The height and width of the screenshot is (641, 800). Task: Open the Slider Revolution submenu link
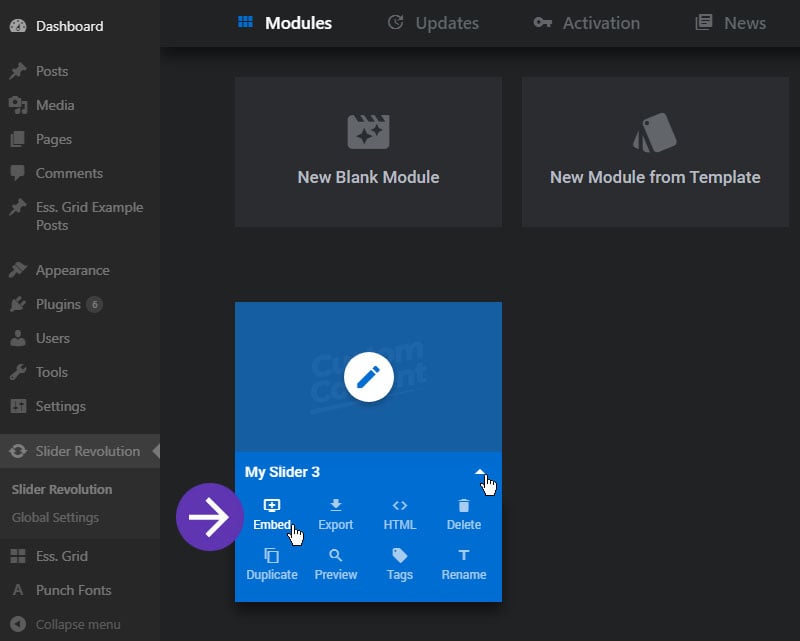pos(62,489)
